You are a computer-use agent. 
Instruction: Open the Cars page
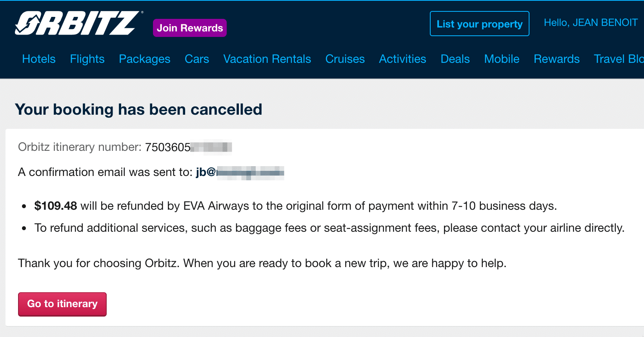(x=197, y=59)
